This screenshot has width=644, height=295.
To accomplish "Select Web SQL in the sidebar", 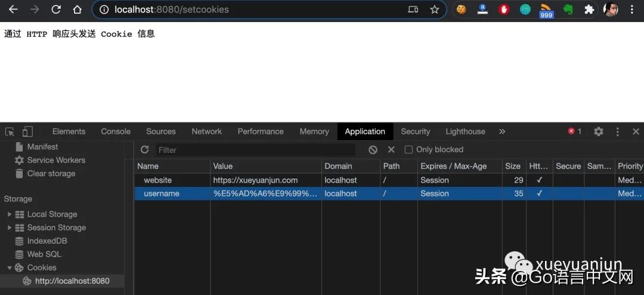I will click(x=44, y=254).
